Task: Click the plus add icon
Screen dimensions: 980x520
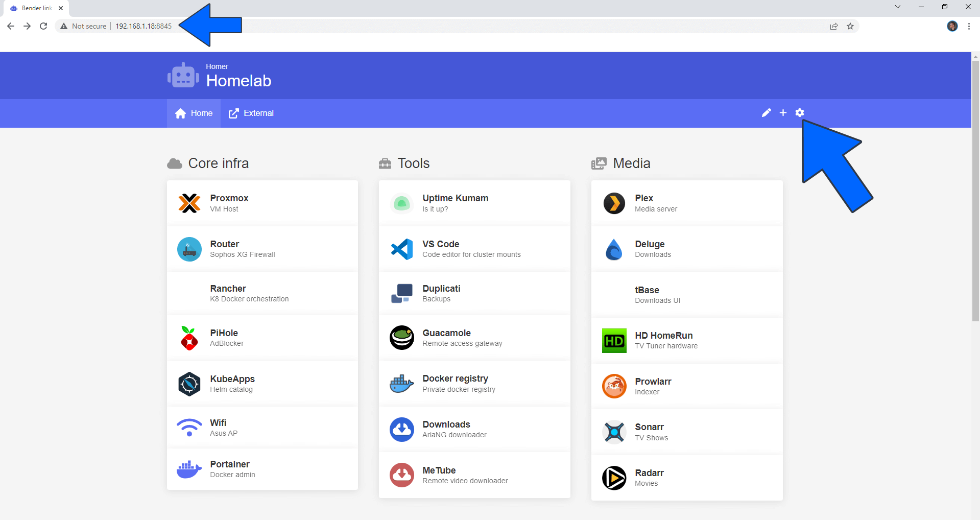Action: pos(783,113)
